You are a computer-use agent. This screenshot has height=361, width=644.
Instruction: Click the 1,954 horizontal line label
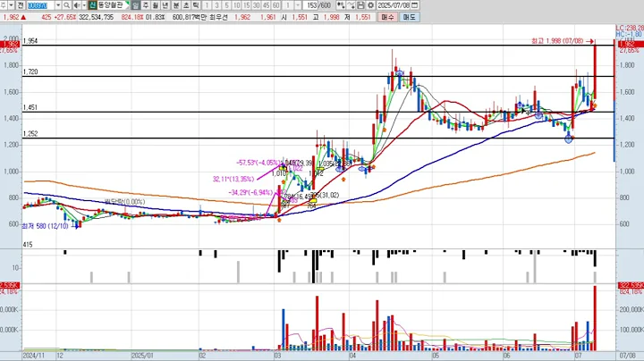[30, 41]
